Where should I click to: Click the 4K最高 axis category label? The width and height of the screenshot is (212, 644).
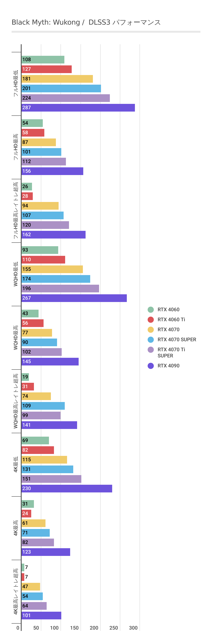(16, 528)
